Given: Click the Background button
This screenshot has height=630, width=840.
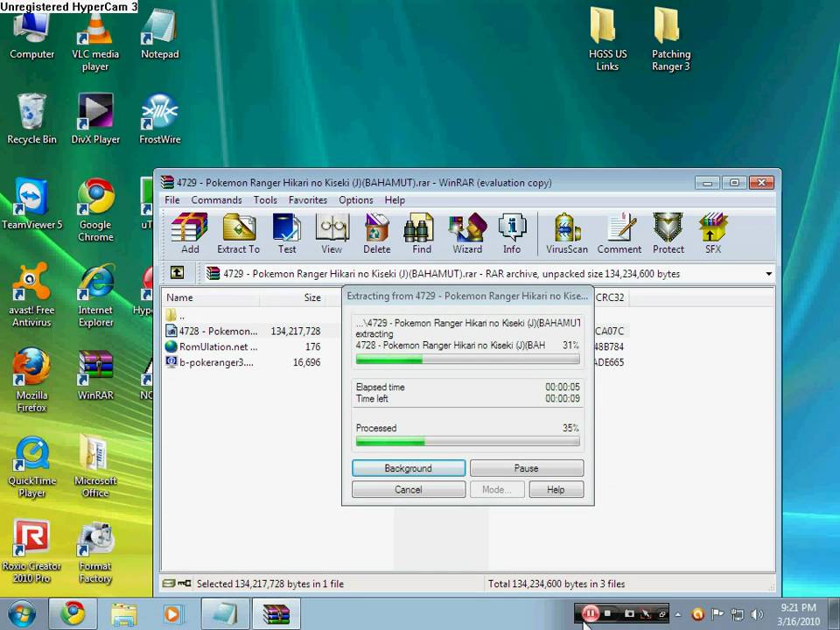Looking at the screenshot, I should click(409, 468).
